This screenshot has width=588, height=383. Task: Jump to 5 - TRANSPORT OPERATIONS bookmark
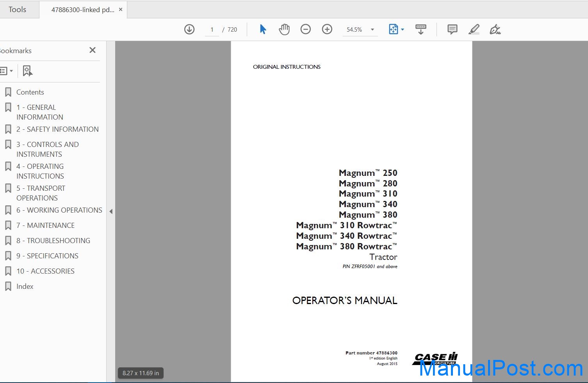pos(41,193)
